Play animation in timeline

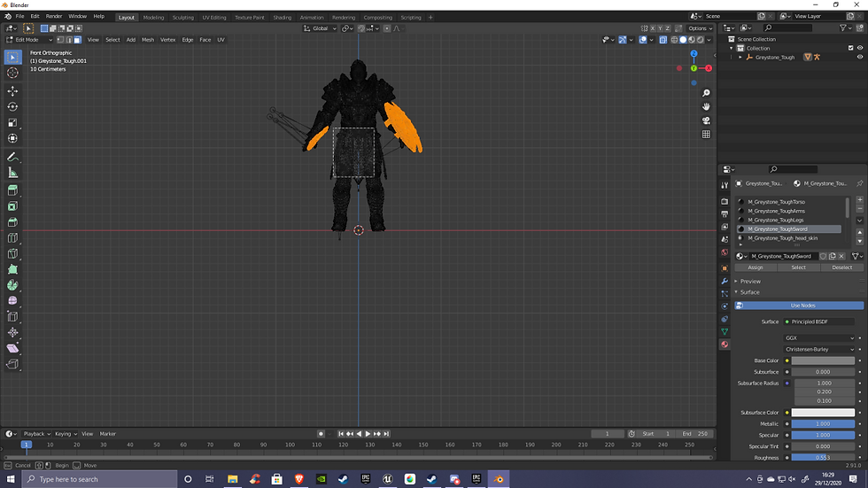(368, 434)
